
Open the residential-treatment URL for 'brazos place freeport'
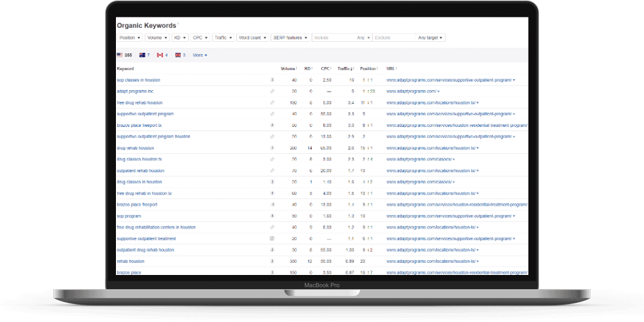tap(457, 205)
